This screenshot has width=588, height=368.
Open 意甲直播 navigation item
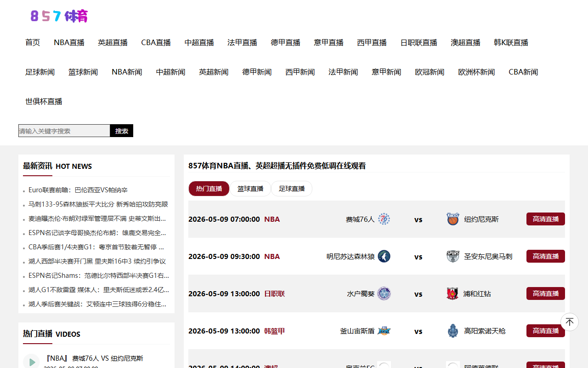(329, 42)
